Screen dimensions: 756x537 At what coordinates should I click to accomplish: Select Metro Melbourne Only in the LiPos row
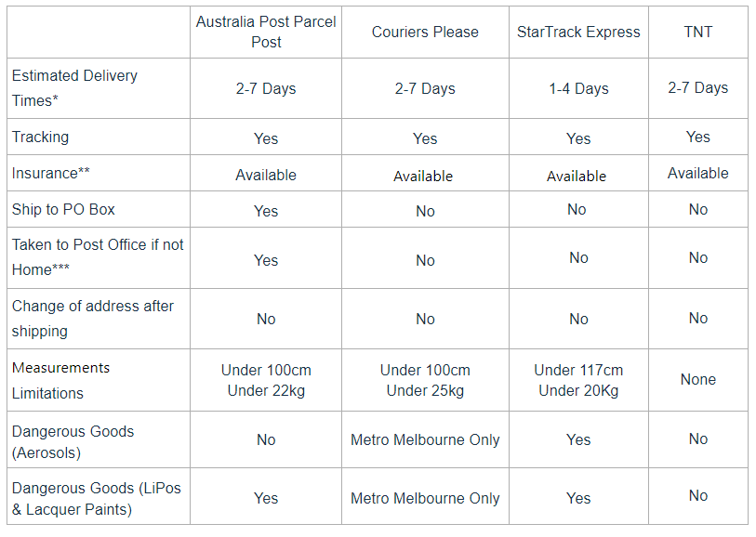[x=425, y=498]
